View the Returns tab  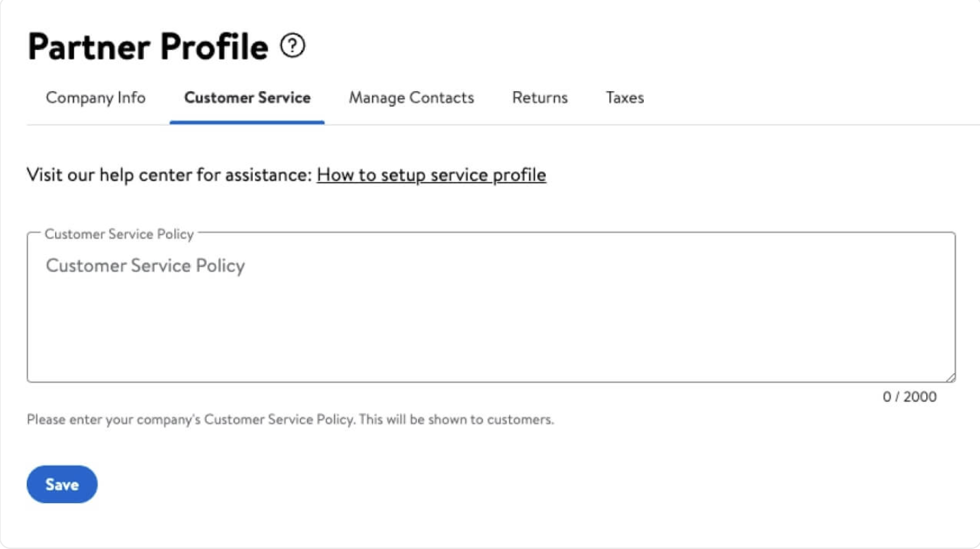[540, 98]
